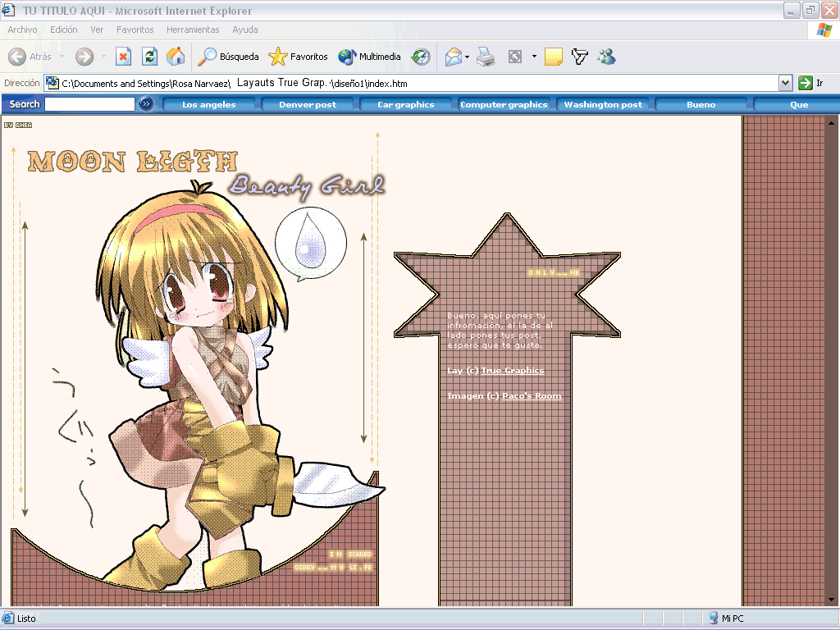Click the Edit page toolbar icon
This screenshot has height=630, width=840.
pos(515,57)
